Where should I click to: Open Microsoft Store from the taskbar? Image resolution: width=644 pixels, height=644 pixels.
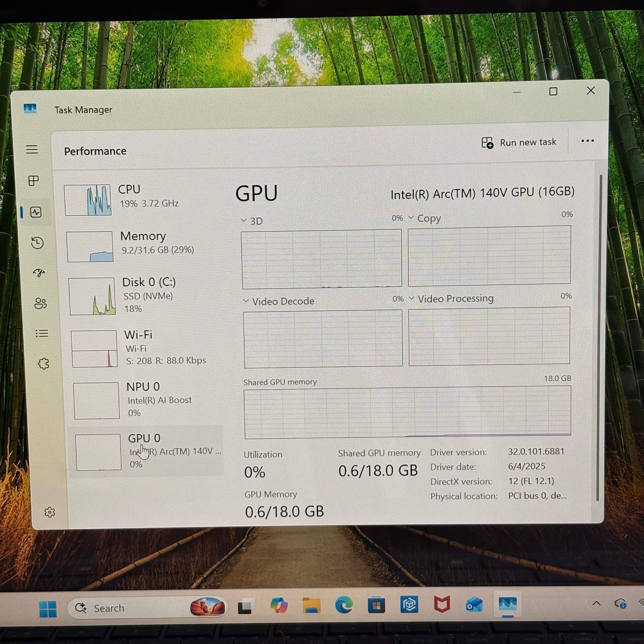point(376,605)
